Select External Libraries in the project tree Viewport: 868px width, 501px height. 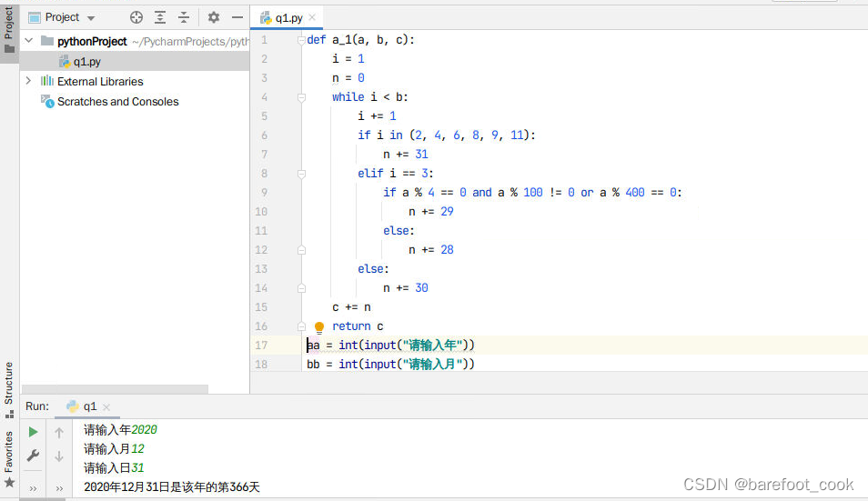point(100,81)
